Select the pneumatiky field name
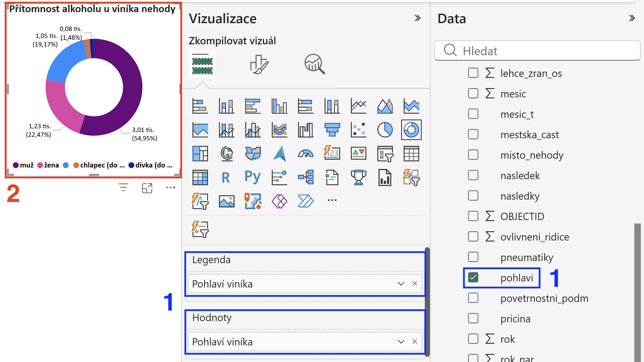 (x=527, y=257)
